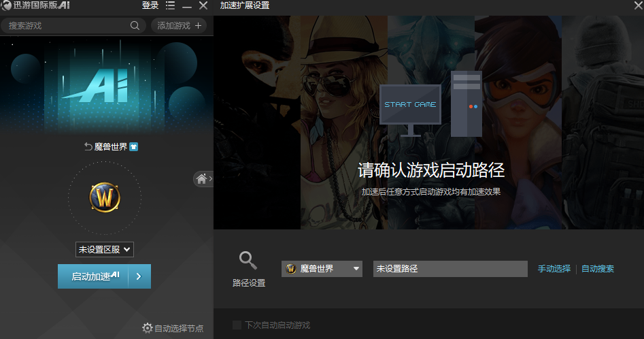
Task: Open the list menu icon in title bar
Action: tap(170, 5)
